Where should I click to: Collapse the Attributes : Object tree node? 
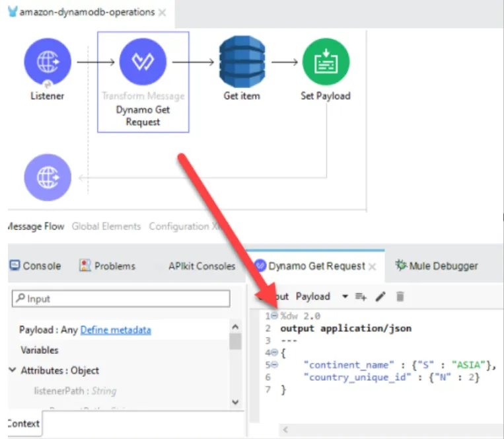coord(12,370)
